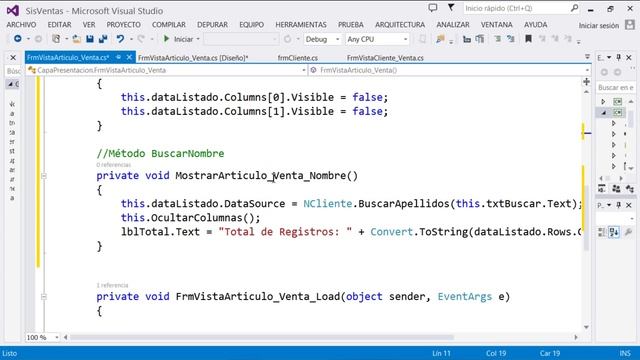This screenshot has width=640, height=360.
Task: Close the left Toolbox panel
Action: tap(13, 58)
